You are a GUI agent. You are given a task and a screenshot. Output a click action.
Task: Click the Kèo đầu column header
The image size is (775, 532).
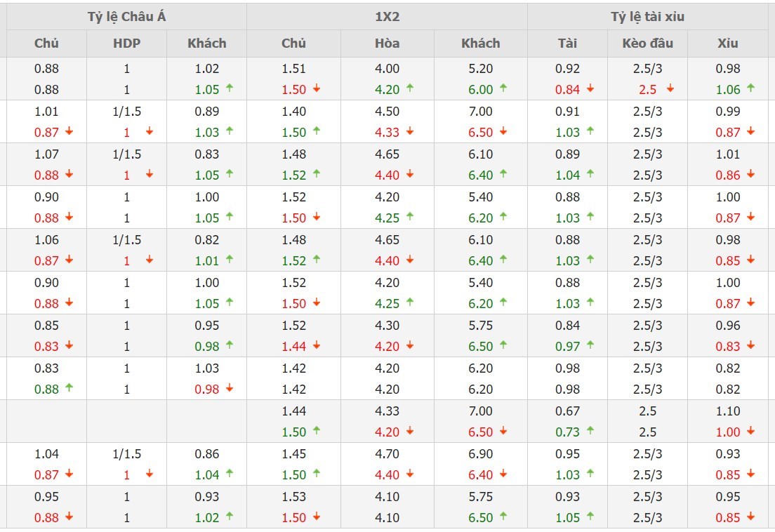[647, 44]
